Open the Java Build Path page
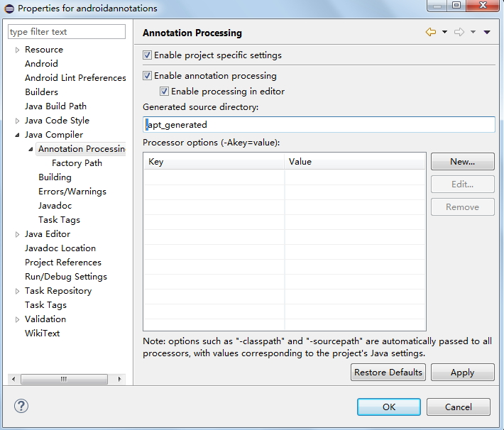 tap(55, 106)
